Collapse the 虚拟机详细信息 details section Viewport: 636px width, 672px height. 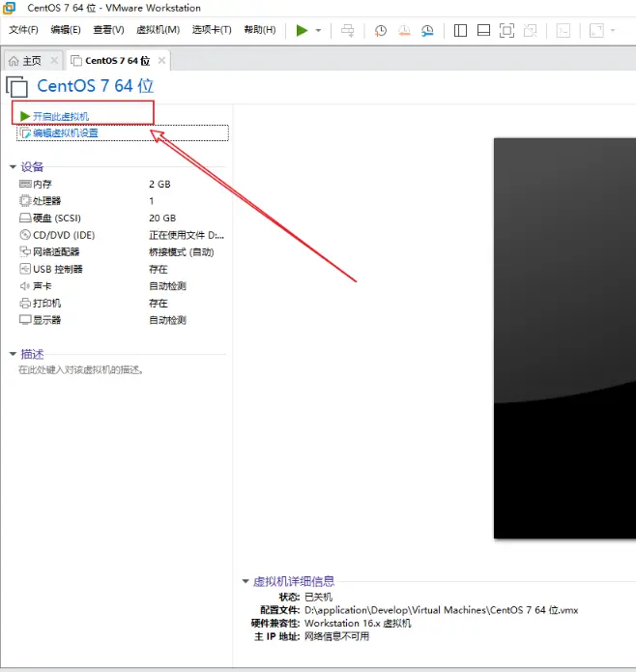tap(246, 581)
